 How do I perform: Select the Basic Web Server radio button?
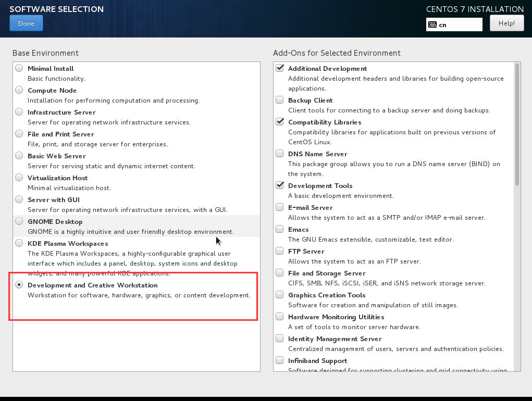coord(19,156)
